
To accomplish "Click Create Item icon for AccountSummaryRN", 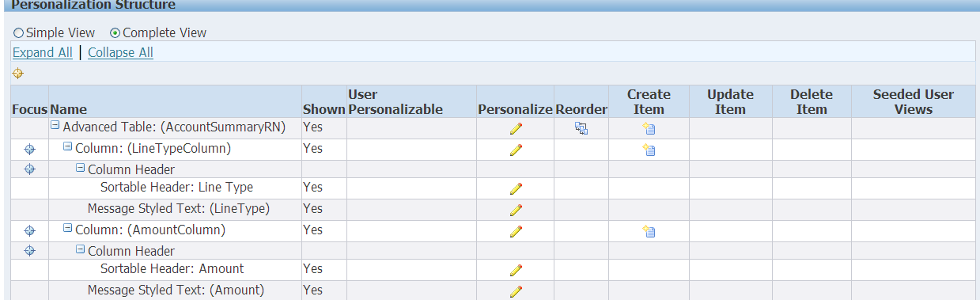I will (x=649, y=128).
